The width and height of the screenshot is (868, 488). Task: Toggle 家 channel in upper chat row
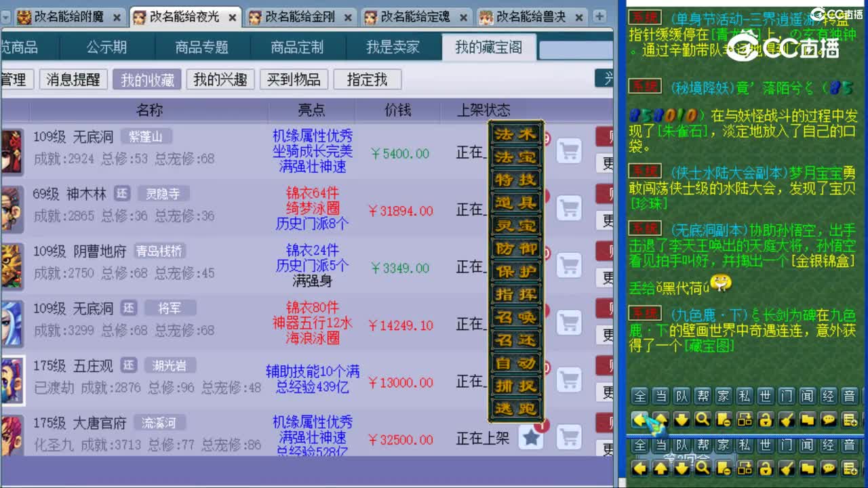tap(724, 396)
